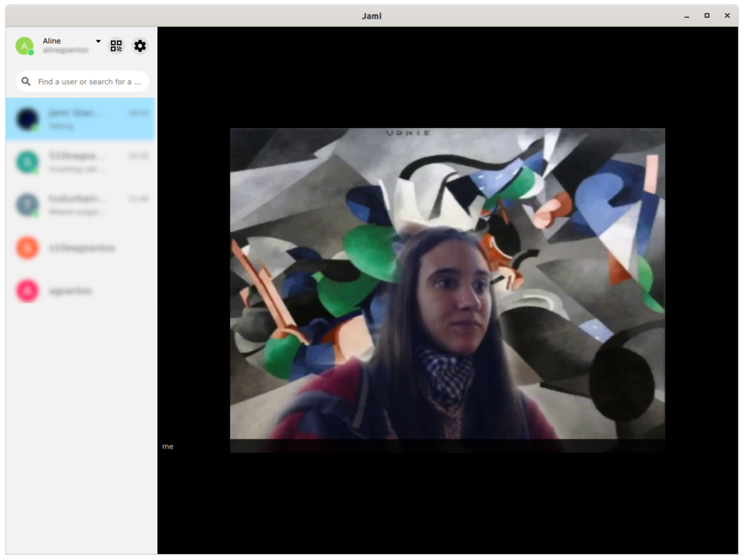Click the 'Aline' account name text
Viewport: 744px width, 560px height.
(x=52, y=41)
